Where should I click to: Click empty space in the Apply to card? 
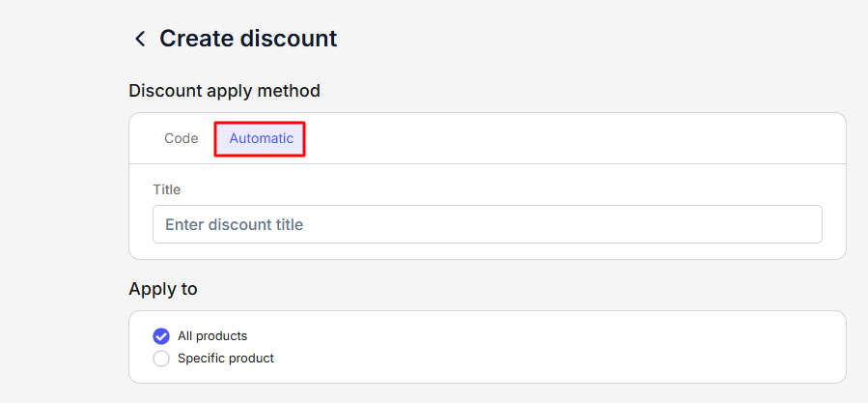click(x=579, y=348)
